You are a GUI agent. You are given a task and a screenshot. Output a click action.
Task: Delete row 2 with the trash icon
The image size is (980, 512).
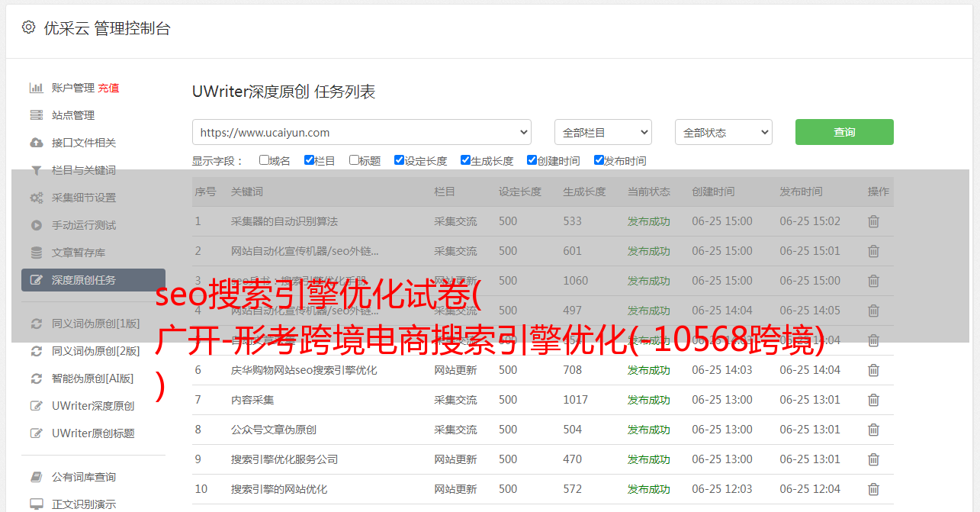pos(874,251)
